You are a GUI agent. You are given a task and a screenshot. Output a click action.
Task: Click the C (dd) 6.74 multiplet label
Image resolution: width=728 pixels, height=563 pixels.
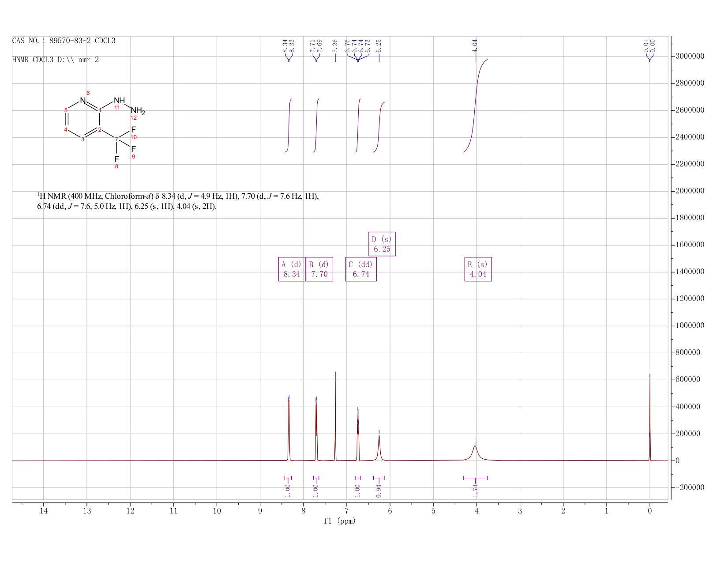click(x=361, y=269)
